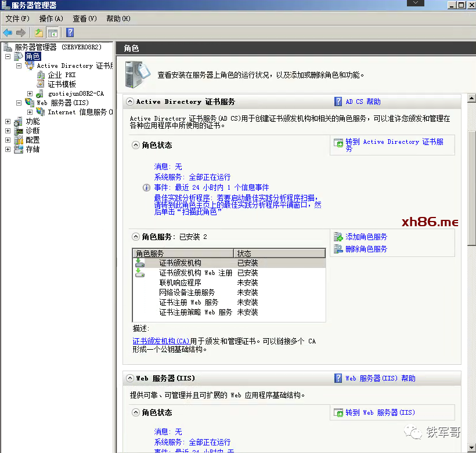Collapse the Active Directory 证书服务 tree node
The height and width of the screenshot is (453, 476).
(19, 66)
